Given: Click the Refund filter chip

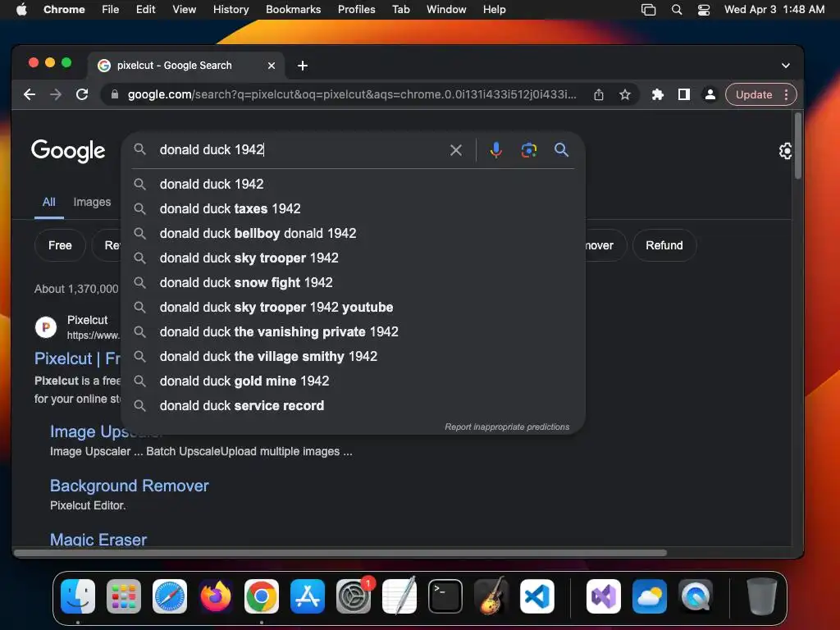Looking at the screenshot, I should [x=664, y=245].
